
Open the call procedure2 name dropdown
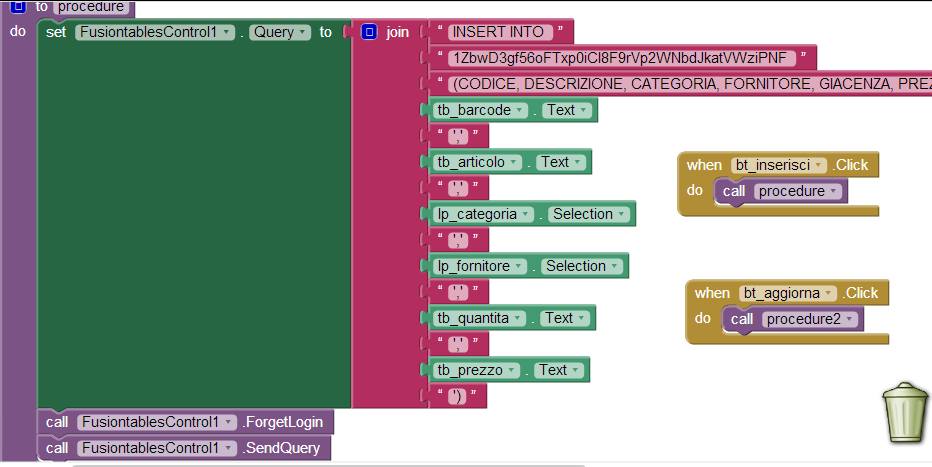(x=810, y=319)
